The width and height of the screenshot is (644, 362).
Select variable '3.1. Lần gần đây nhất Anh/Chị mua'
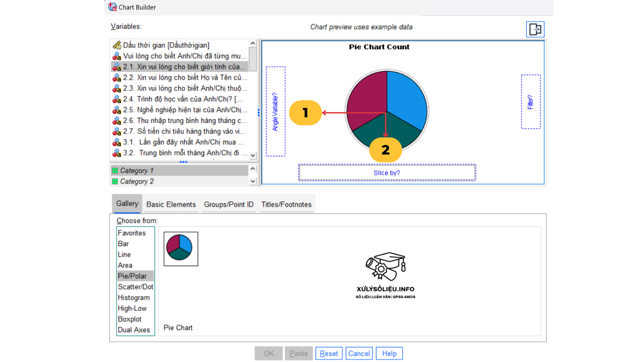(x=180, y=142)
